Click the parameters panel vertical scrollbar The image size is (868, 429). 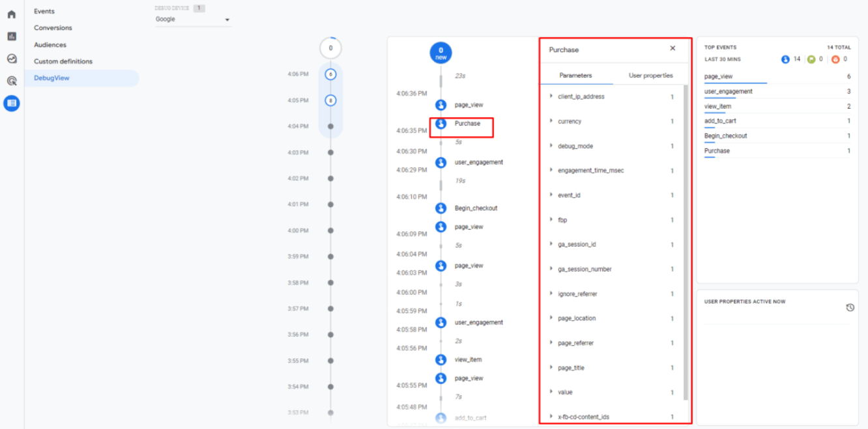pos(685,241)
